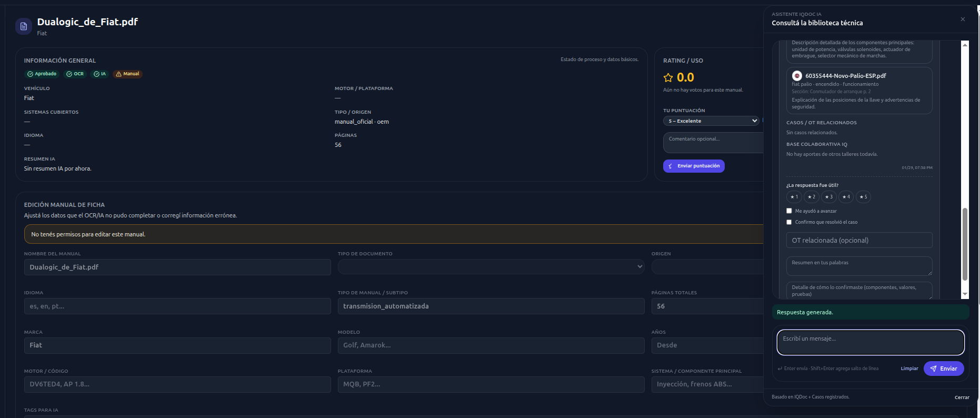The height and width of the screenshot is (418, 980).
Task: Expand the 'Tipo de documento' dropdown
Action: 491,267
